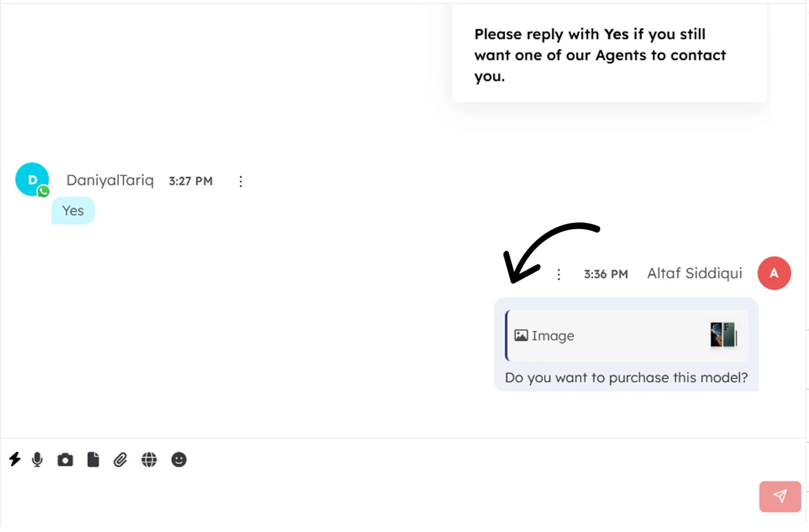Click the DaniyalTariq profile avatar
Viewport: 809px width, 532px height.
pos(31,178)
